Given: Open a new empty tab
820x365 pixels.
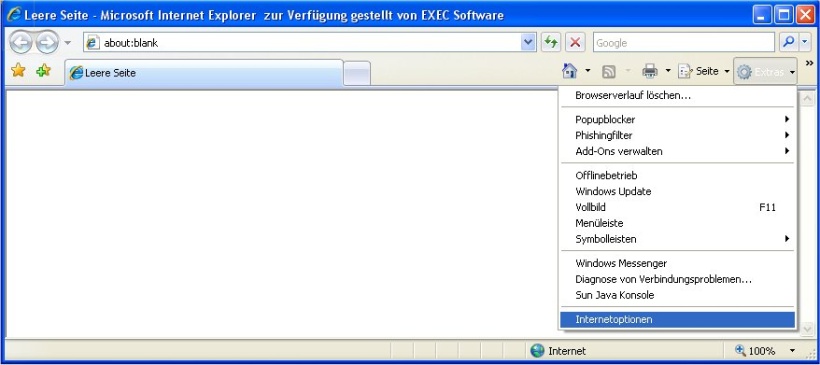Looking at the screenshot, I should pyautogui.click(x=357, y=73).
